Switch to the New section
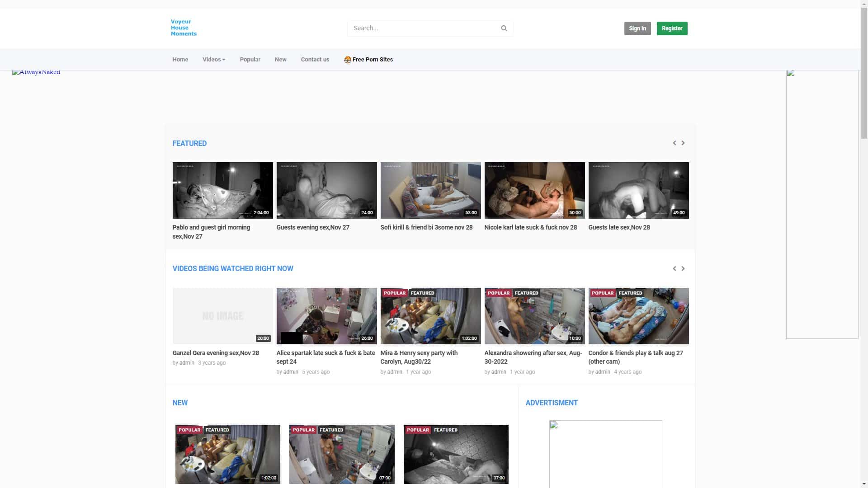This screenshot has width=868, height=488. coord(280,59)
